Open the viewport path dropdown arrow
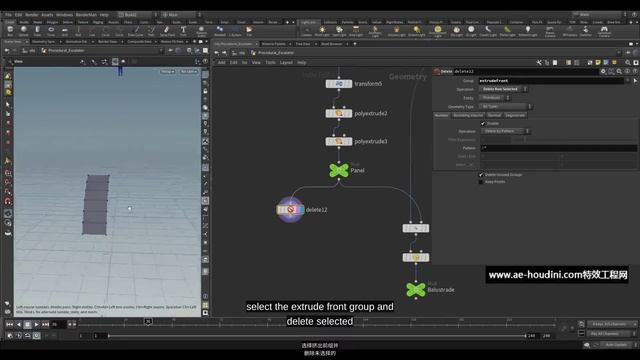This screenshot has height=360, width=640. point(162,51)
